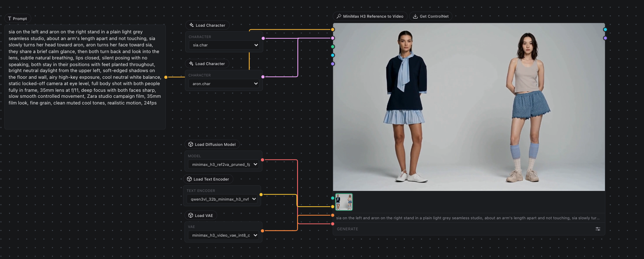Expand the minimax_h3_video_vae dropdown
The height and width of the screenshot is (259, 644).
(224, 235)
